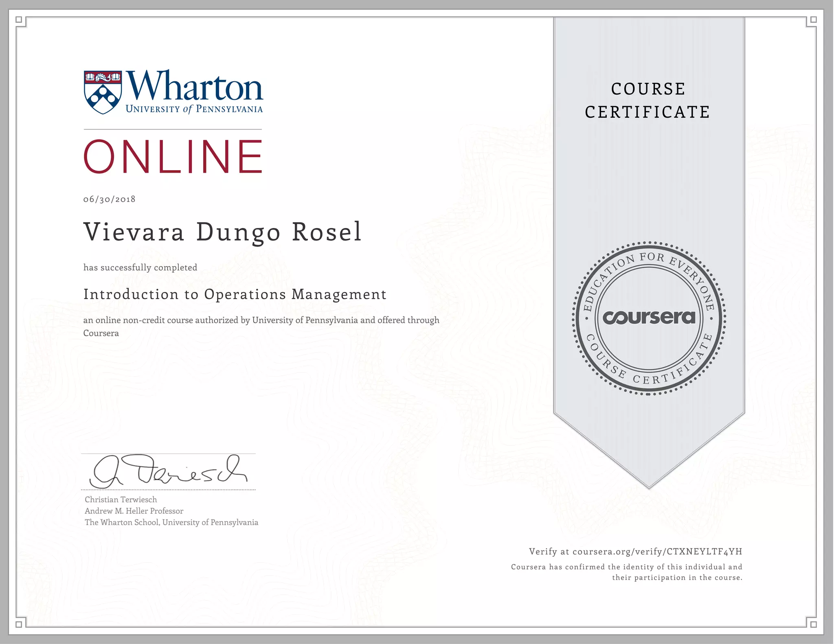Click the bottom-right corner square ornament
Screen dimensions: 834x644
pos(813,624)
